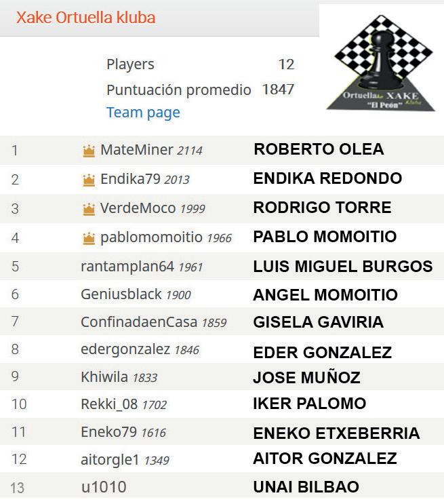
Task: Click the Ortuella Xake chess club logo
Action: pos(382,63)
